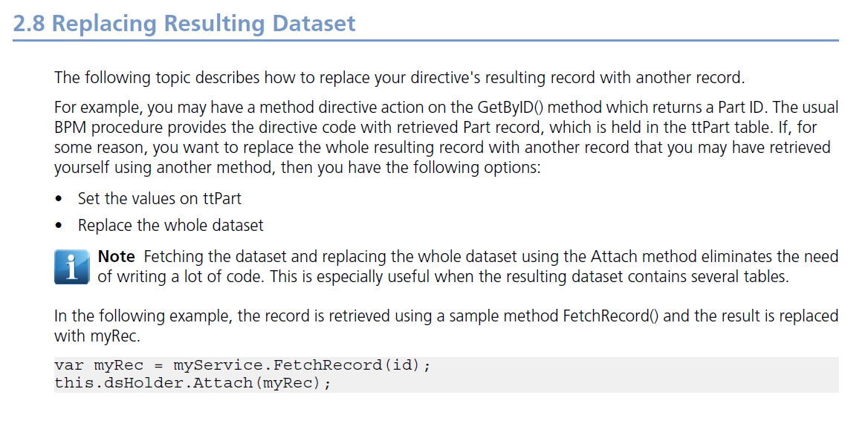The height and width of the screenshot is (438, 868).
Task: Click the first sentence starting "The following topic"
Action: [x=399, y=78]
